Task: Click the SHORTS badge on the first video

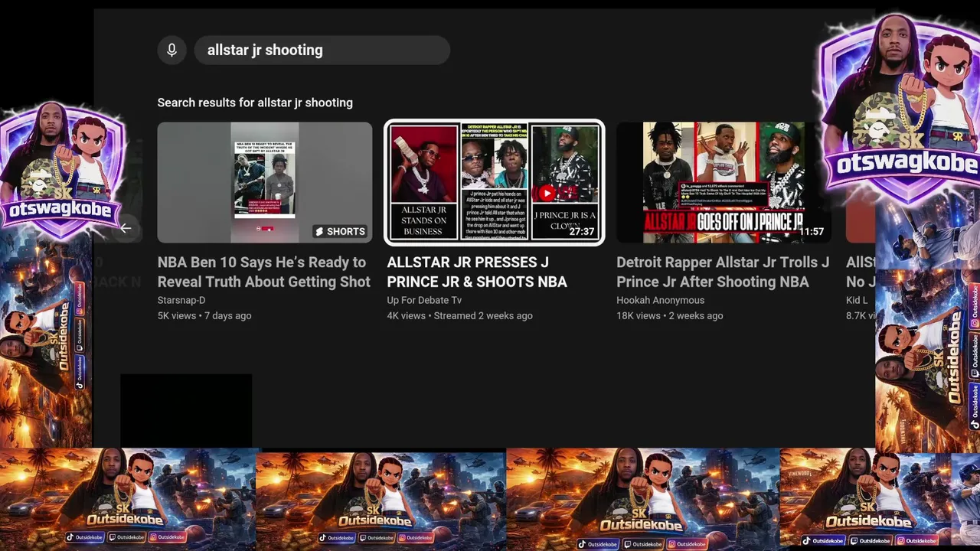Action: pyautogui.click(x=340, y=231)
